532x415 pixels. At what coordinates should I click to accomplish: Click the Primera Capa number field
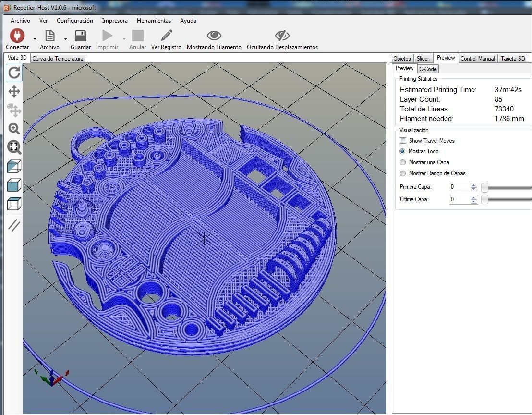(459, 187)
